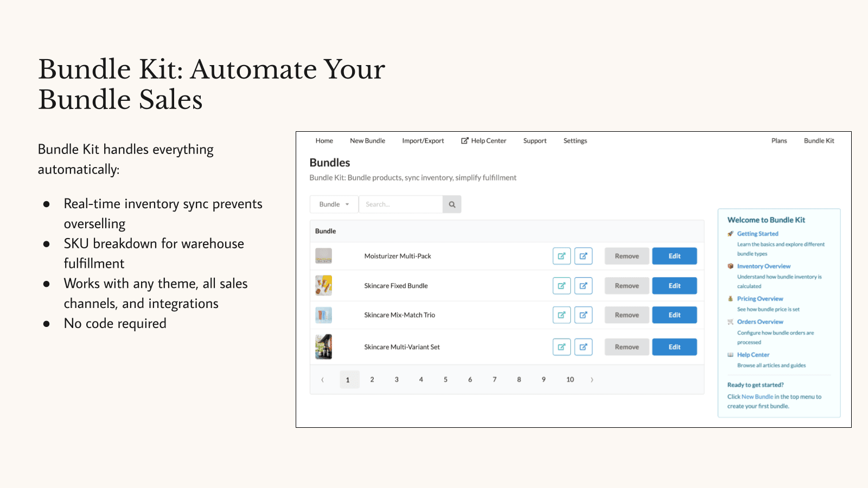Viewport: 868px width, 488px height.
Task: Select page 8 in pagination
Action: [519, 380]
